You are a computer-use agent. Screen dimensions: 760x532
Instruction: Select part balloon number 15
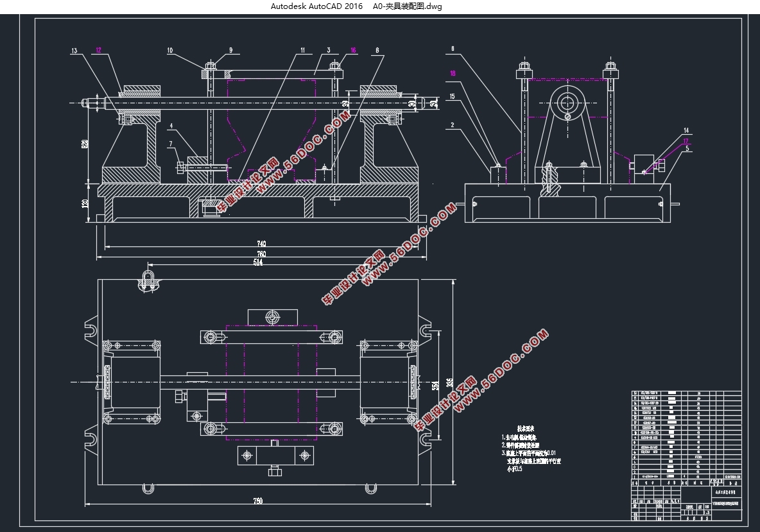pyautogui.click(x=453, y=96)
